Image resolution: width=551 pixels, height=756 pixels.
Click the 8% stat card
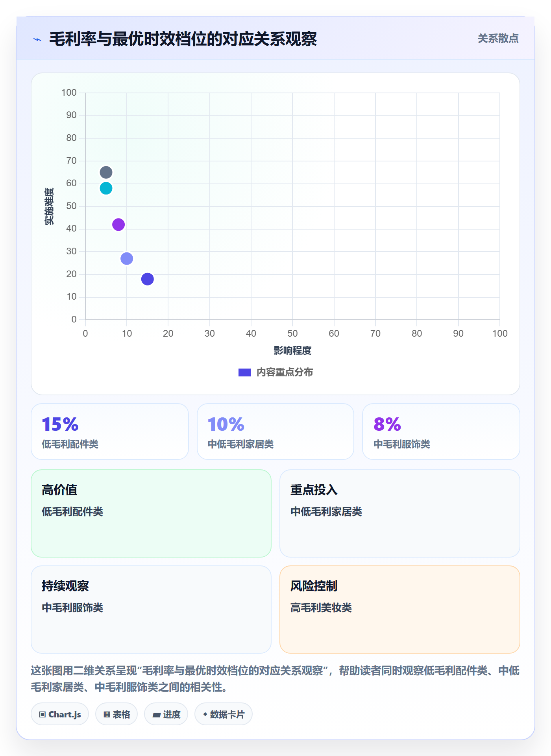[441, 432]
